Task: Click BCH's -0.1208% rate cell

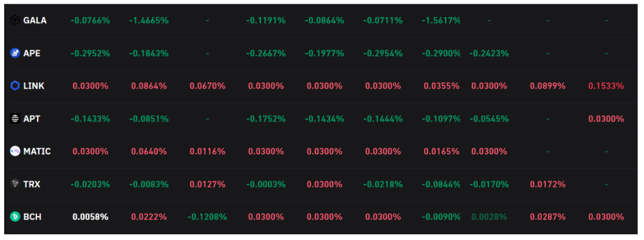Action: click(x=206, y=217)
